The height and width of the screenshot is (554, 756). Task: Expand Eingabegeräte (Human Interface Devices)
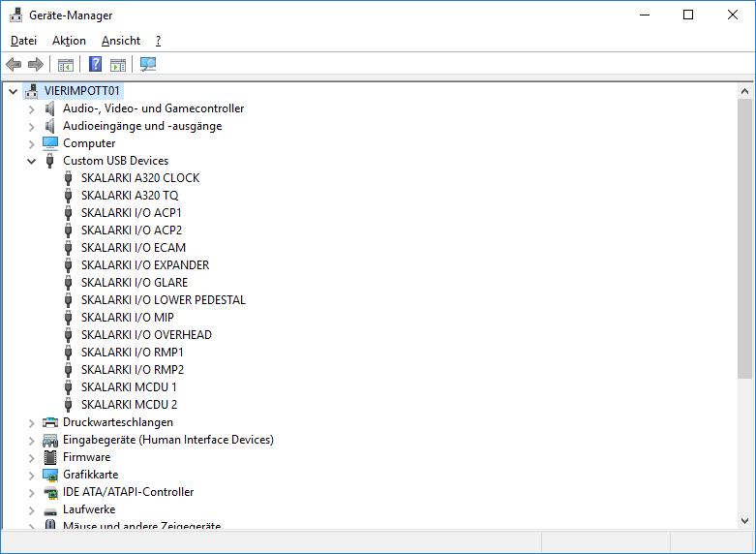coord(32,440)
